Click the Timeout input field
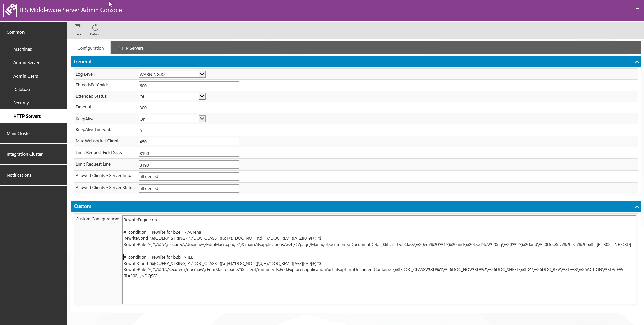644x325 pixels. point(189,107)
